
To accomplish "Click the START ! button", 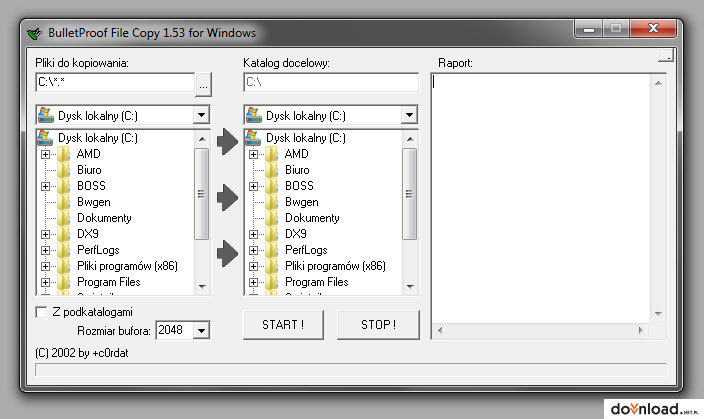I will [283, 325].
